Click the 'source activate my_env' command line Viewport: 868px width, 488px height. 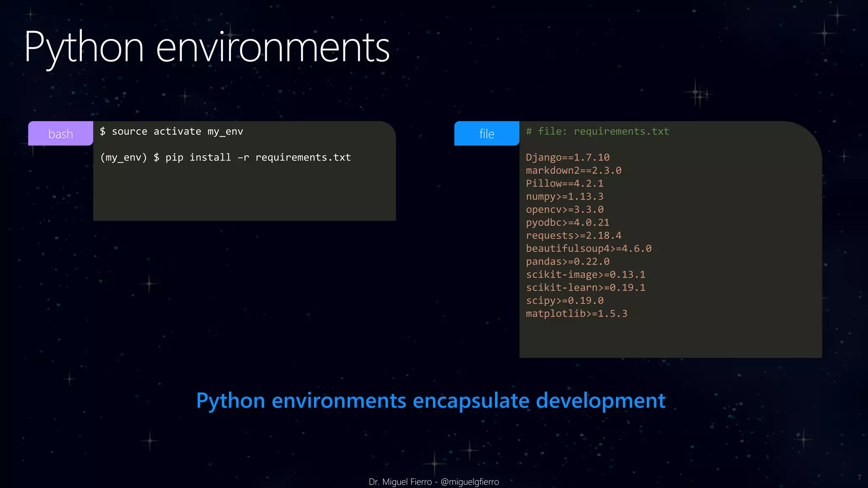tap(172, 132)
